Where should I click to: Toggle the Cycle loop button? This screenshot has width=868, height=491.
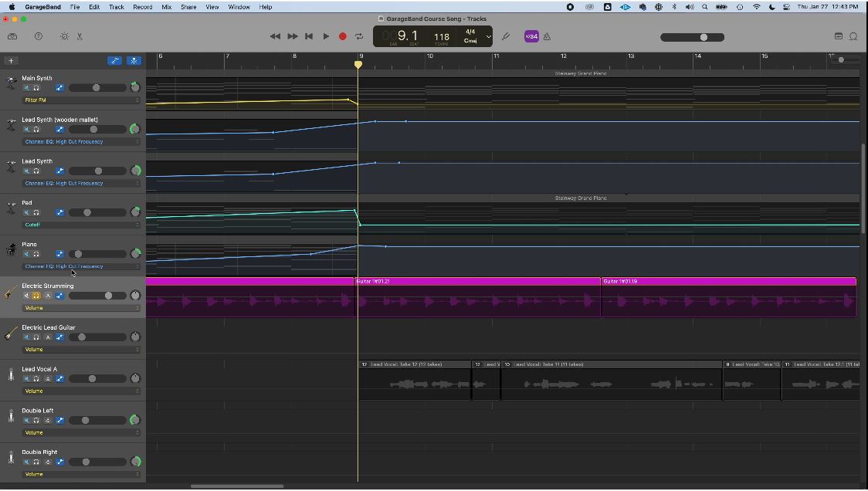point(359,36)
